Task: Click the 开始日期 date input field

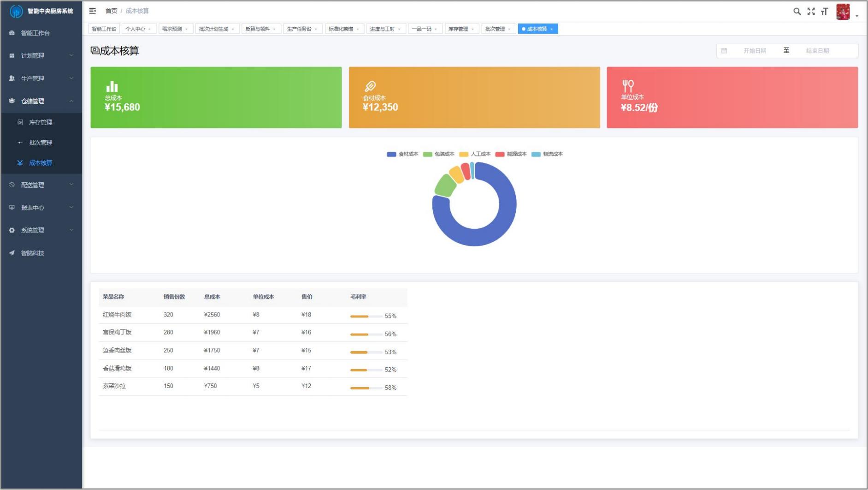Action: (754, 51)
